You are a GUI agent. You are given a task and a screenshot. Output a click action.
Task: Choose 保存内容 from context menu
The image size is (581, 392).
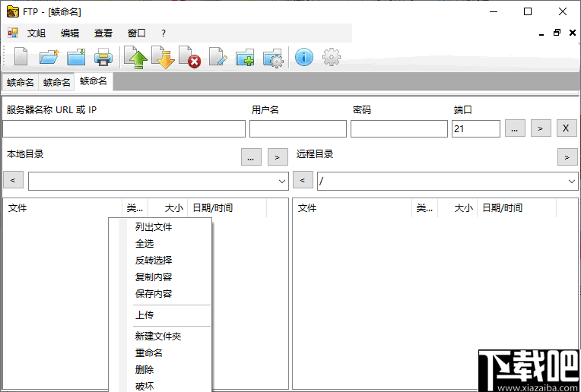tap(160, 293)
